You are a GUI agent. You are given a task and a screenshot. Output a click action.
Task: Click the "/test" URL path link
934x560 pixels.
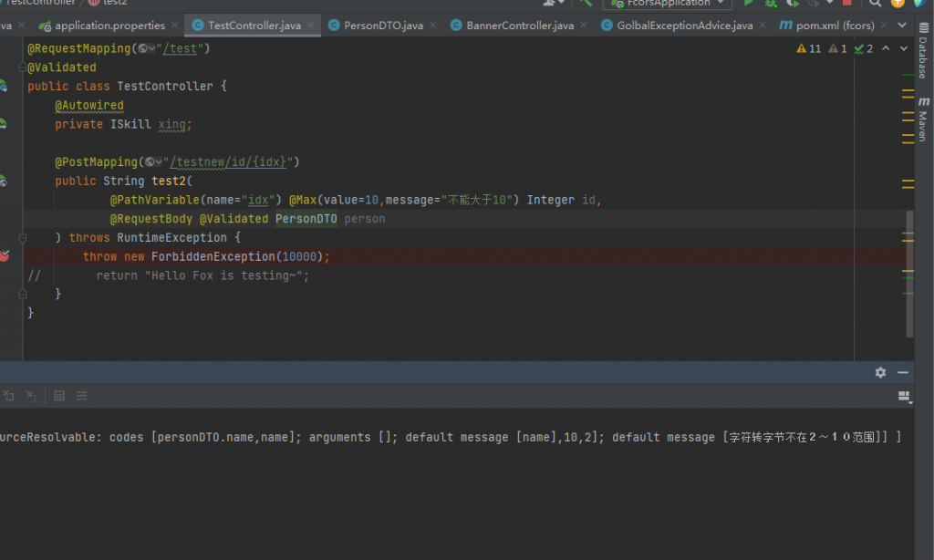[x=180, y=48]
